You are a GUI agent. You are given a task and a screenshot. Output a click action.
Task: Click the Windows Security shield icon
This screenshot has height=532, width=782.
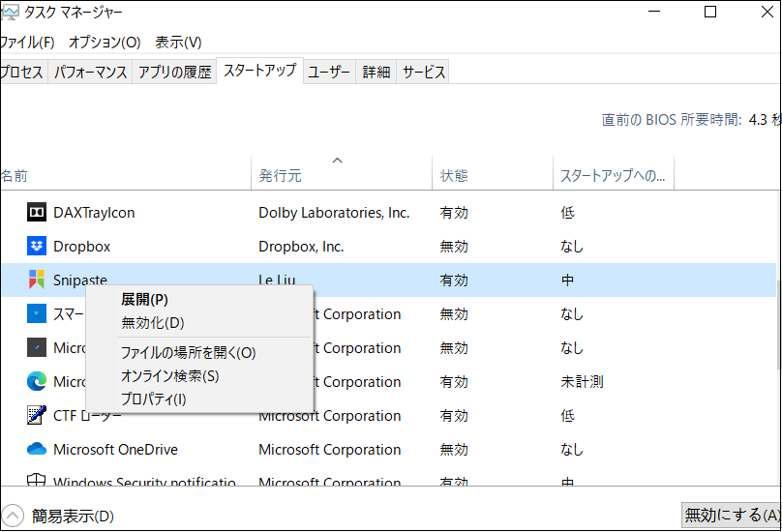click(x=37, y=482)
